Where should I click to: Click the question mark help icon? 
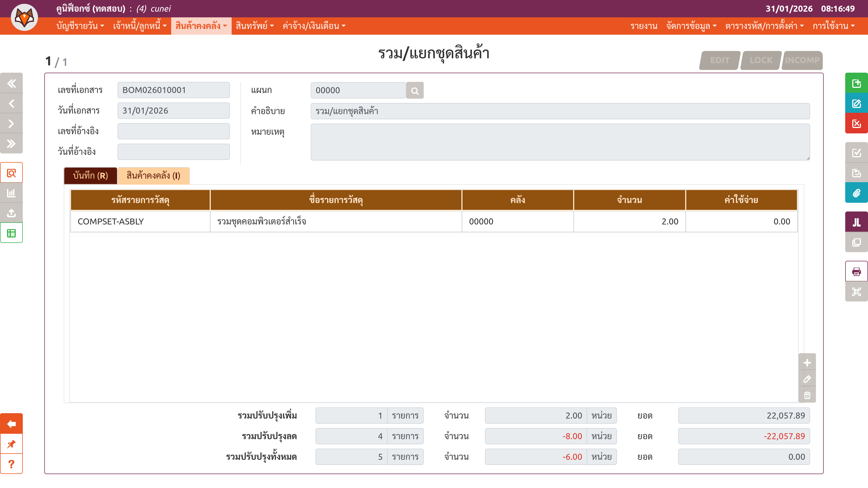click(11, 464)
